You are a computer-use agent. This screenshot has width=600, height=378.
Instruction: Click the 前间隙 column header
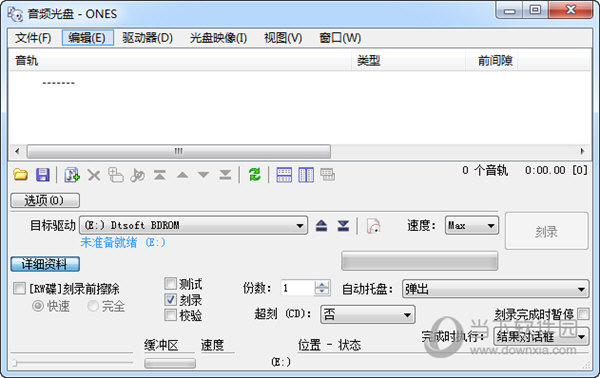coord(492,60)
